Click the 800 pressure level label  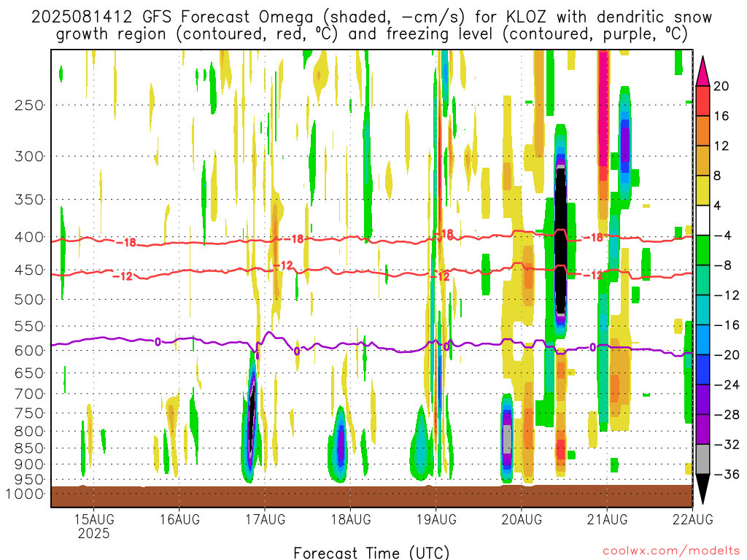coord(29,432)
